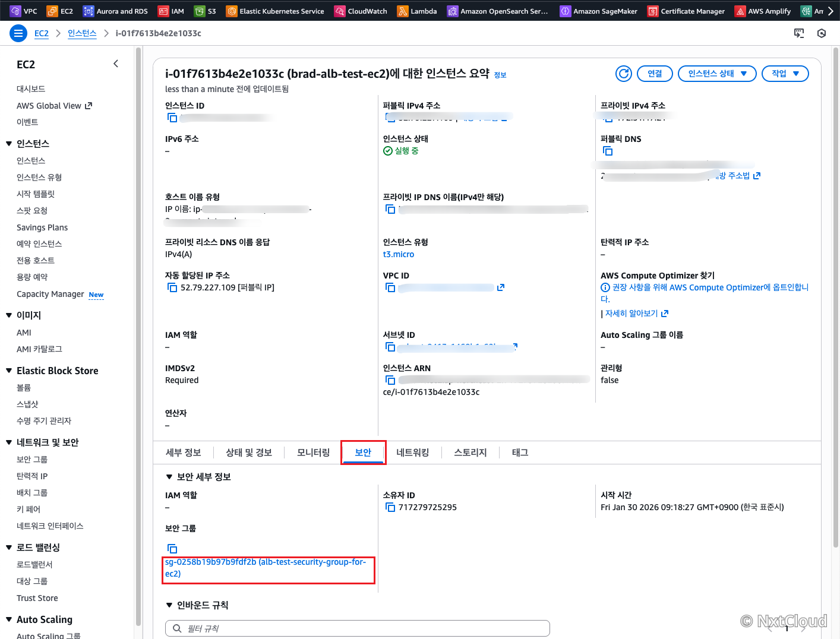Select the 보안 tab

(363, 453)
